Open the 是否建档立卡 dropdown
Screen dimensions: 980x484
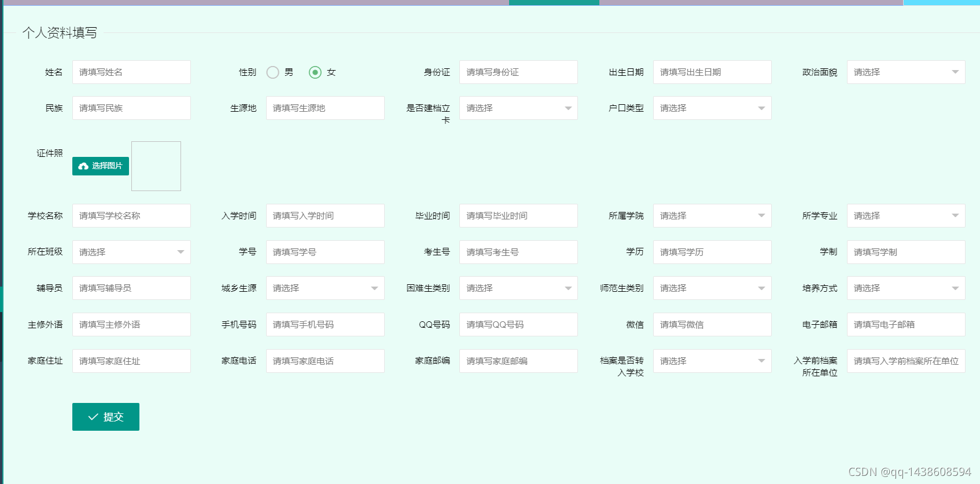coord(518,108)
